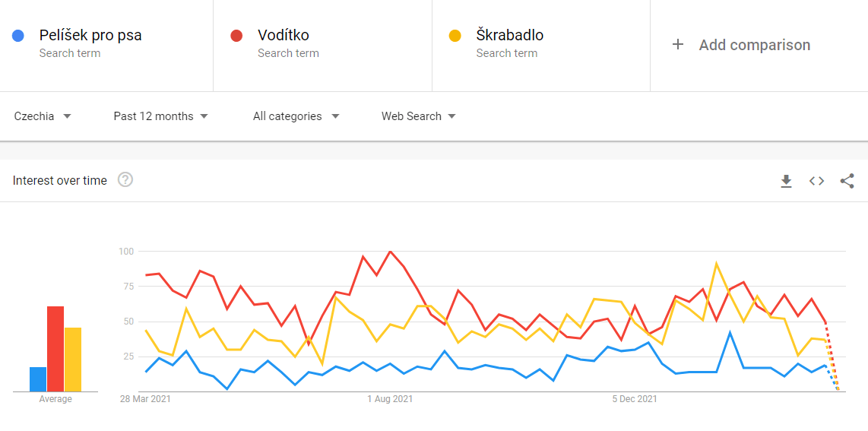Edit the Pelíšek pro psa search term
Viewport: 868px width, 431px height.
coord(90,36)
